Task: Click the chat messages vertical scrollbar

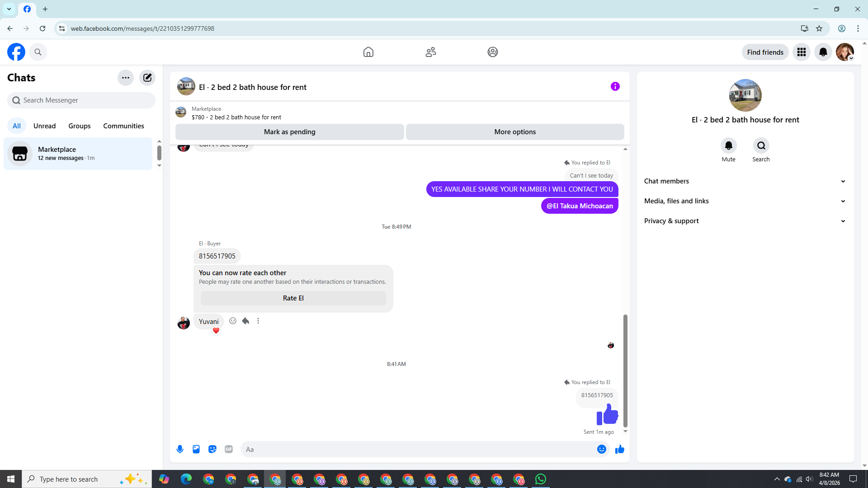Action: point(625,371)
